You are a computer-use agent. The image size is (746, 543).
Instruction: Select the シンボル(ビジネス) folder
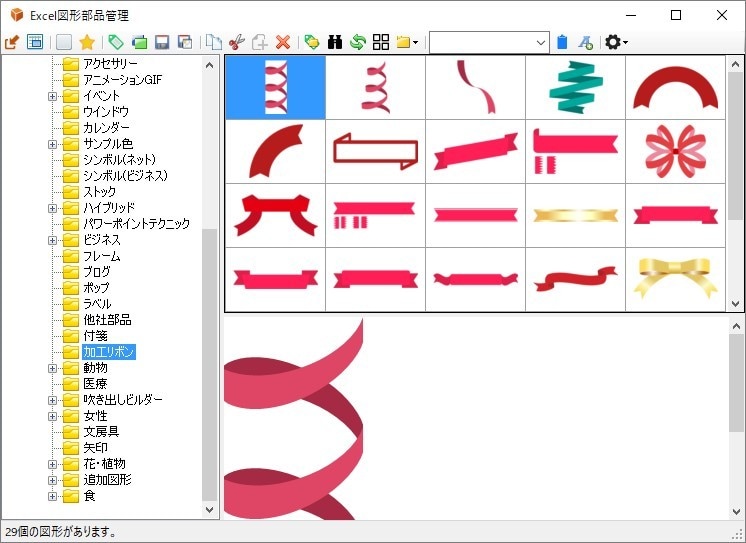126,176
